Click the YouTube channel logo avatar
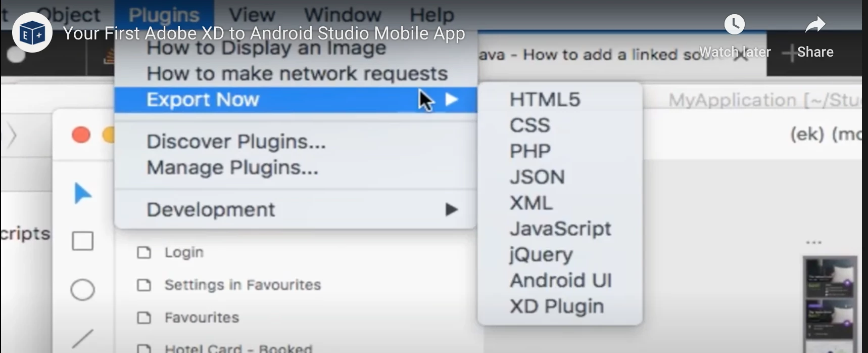Screen dimensions: 868x353 tap(32, 33)
